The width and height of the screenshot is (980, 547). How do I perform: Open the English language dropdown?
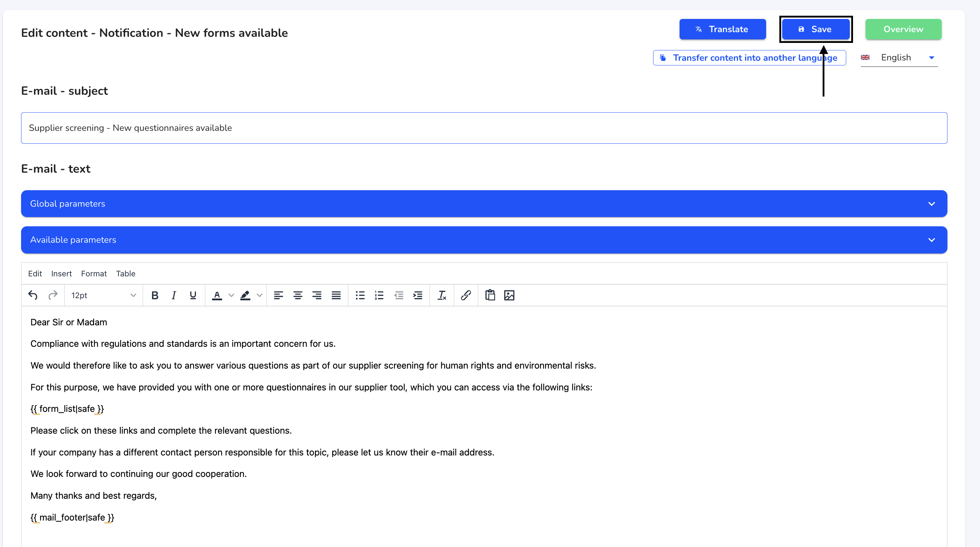pyautogui.click(x=931, y=57)
